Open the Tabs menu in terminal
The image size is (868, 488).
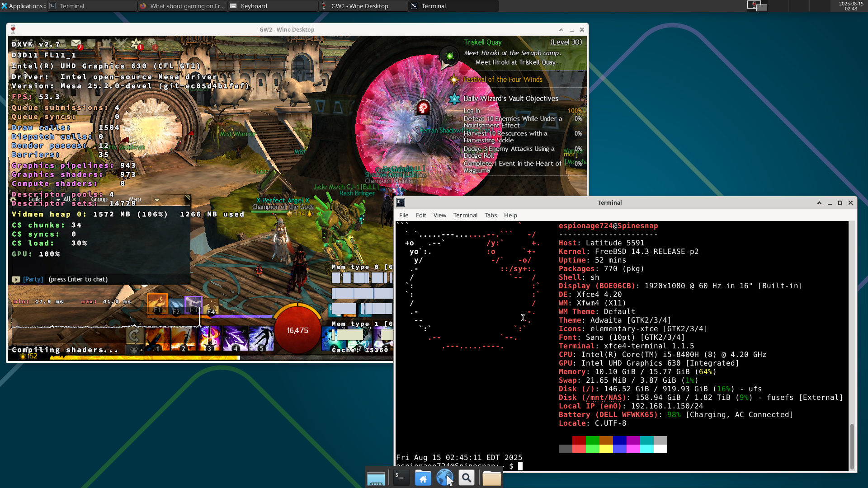tap(490, 215)
